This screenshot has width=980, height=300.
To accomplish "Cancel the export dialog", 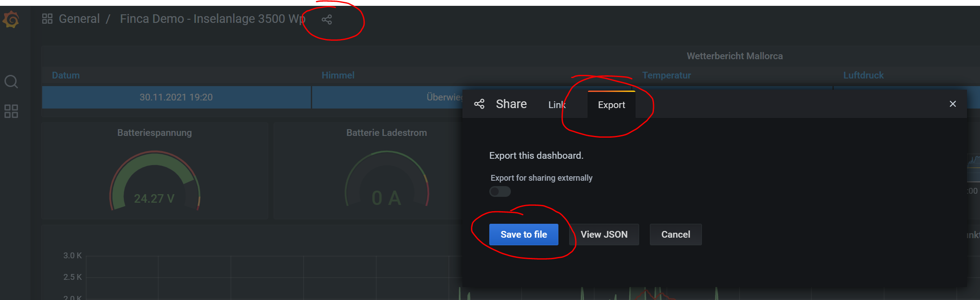I will (675, 235).
